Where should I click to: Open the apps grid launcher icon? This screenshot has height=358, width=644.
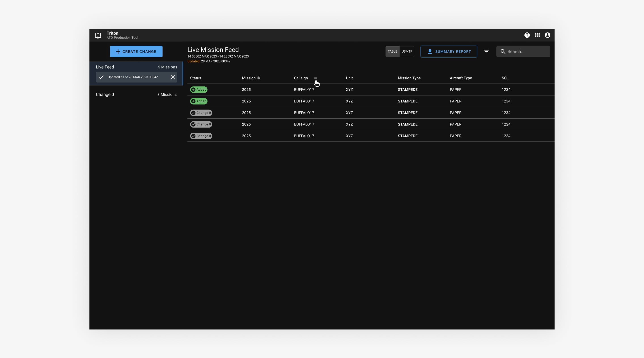[537, 35]
